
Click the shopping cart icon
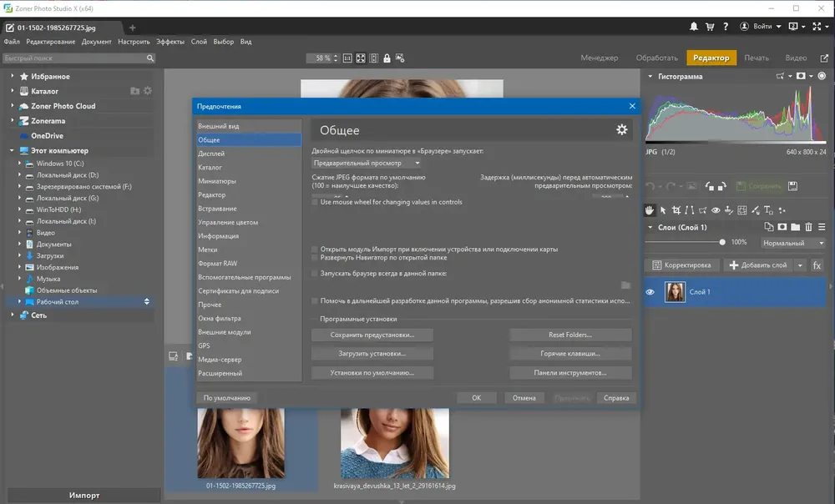[x=710, y=26]
